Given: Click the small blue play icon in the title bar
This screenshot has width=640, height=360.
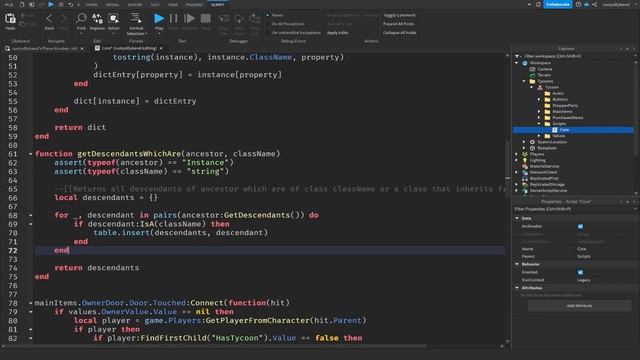Looking at the screenshot, I should (51, 4).
